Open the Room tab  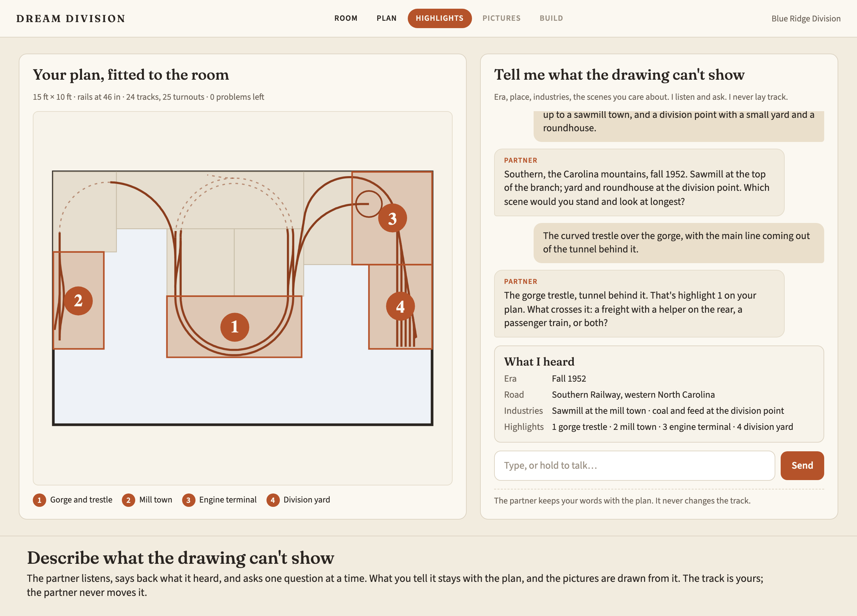click(x=346, y=18)
